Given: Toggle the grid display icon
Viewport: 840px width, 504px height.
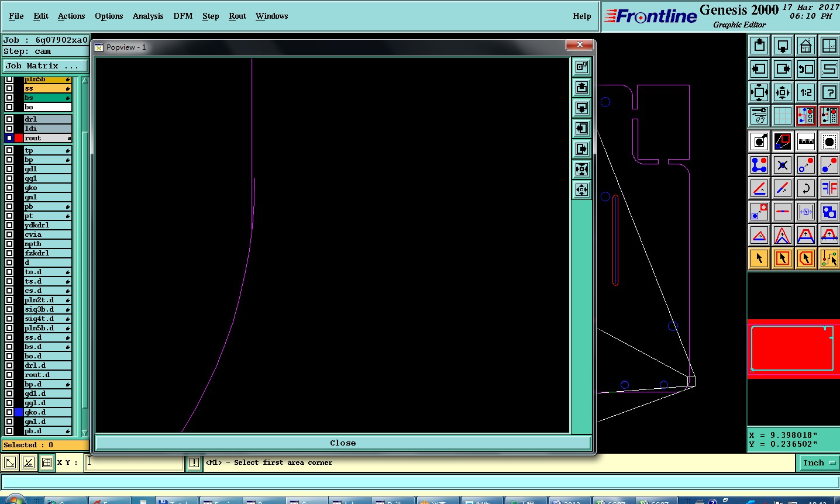Looking at the screenshot, I should [783, 115].
